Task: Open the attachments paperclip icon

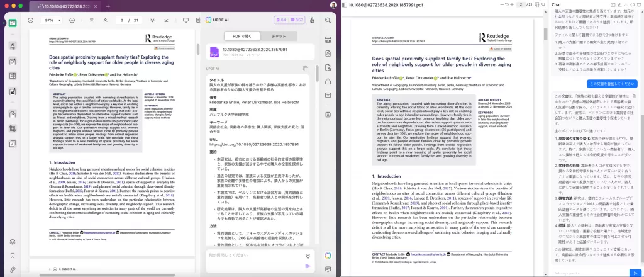Action: click(13, 269)
